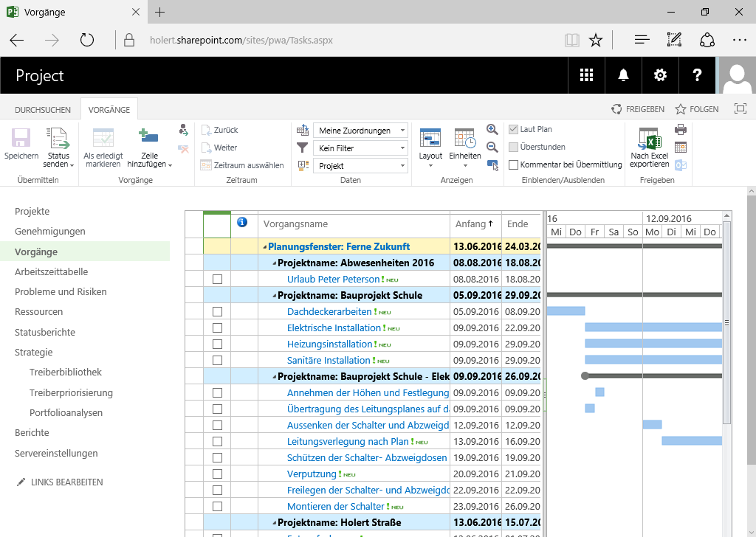Open the app launcher grid icon
756x537 pixels.
586,75
